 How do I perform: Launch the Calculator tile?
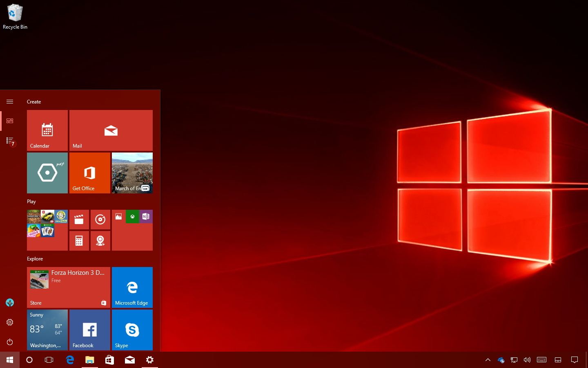79,241
